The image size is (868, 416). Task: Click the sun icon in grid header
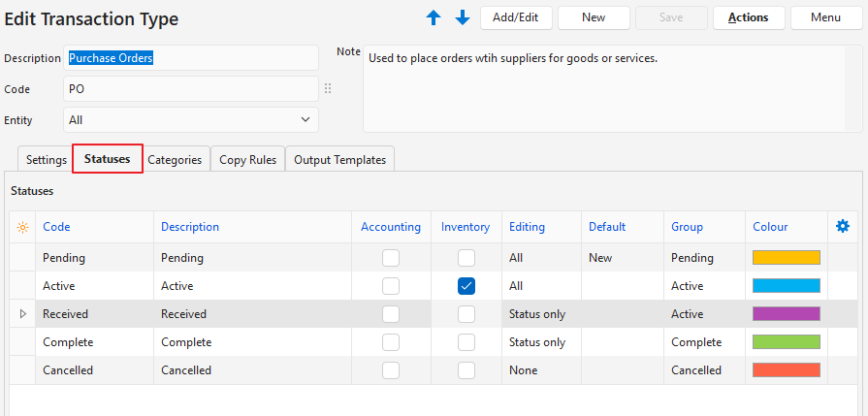[22, 227]
